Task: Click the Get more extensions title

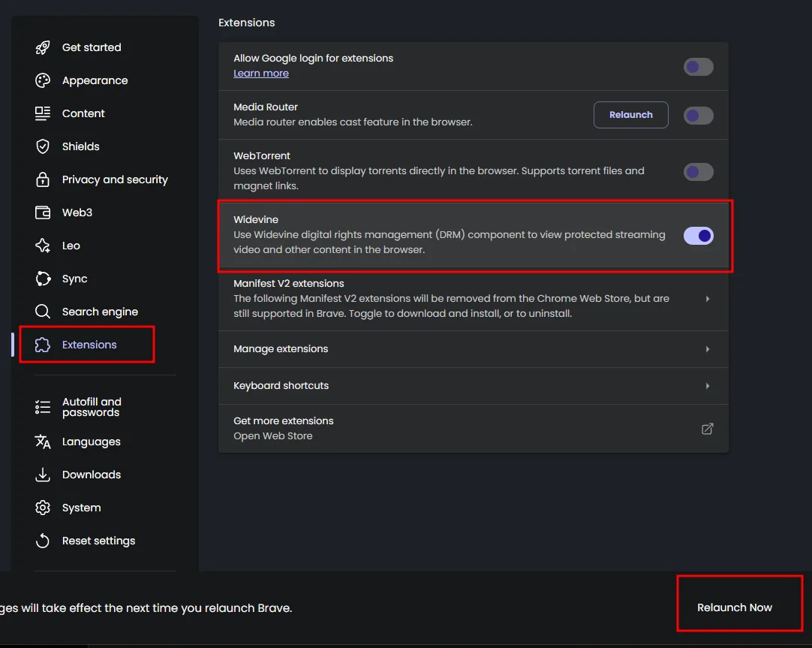Action: (x=283, y=421)
